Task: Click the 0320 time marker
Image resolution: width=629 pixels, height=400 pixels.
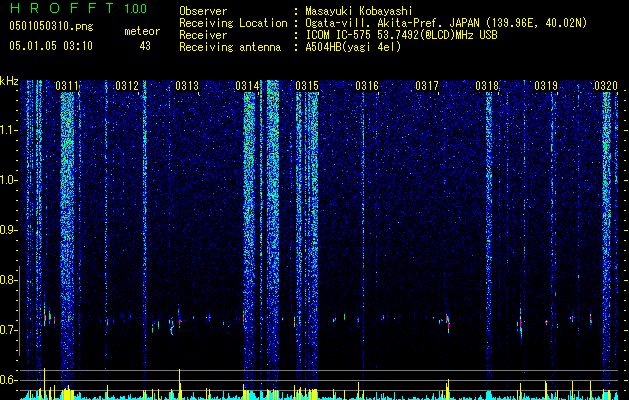Action: [x=606, y=86]
